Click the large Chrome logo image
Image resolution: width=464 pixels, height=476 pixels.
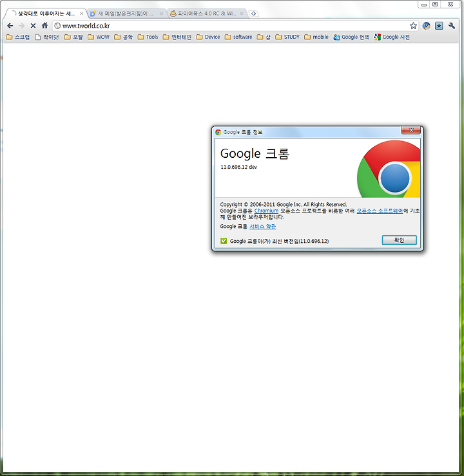coord(389,169)
